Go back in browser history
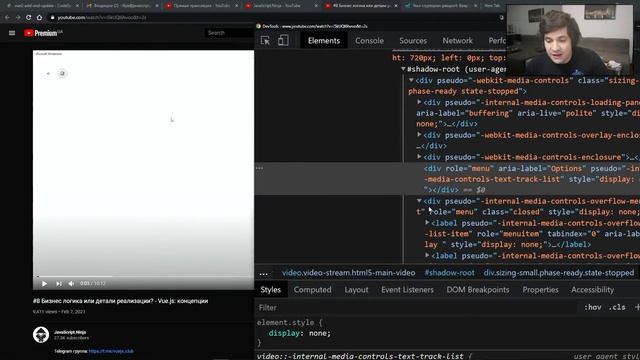This screenshot has width=640, height=360. tap(7, 18)
